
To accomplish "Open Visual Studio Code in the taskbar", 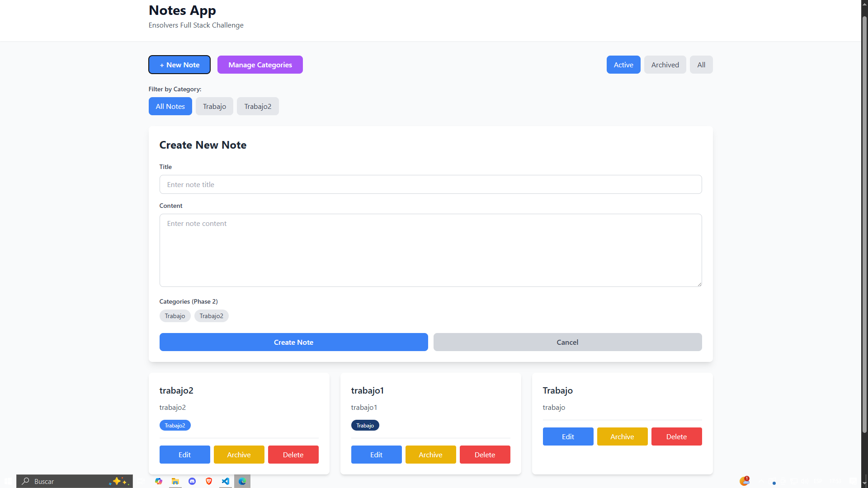I will [226, 481].
